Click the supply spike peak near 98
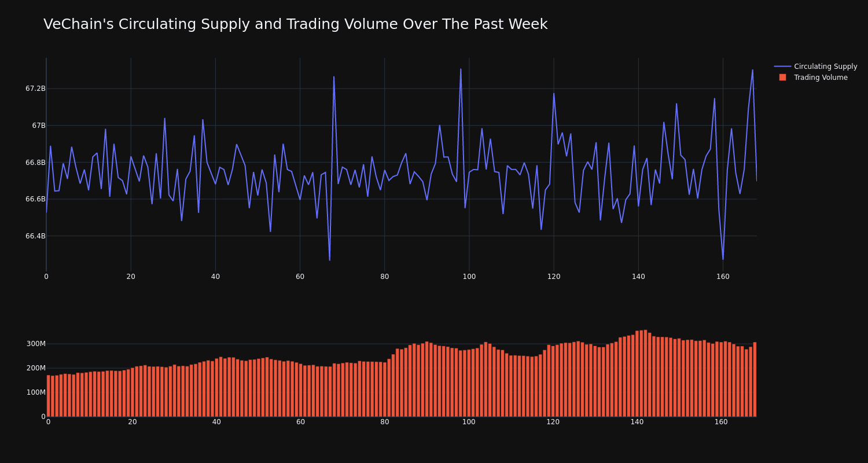This screenshot has width=868, height=463. click(x=461, y=69)
